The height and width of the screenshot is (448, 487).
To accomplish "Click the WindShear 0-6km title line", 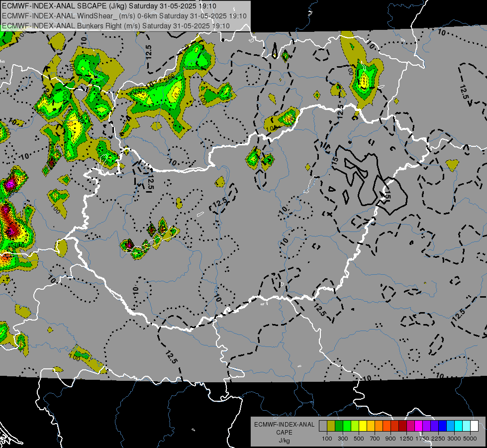I will pos(124,16).
